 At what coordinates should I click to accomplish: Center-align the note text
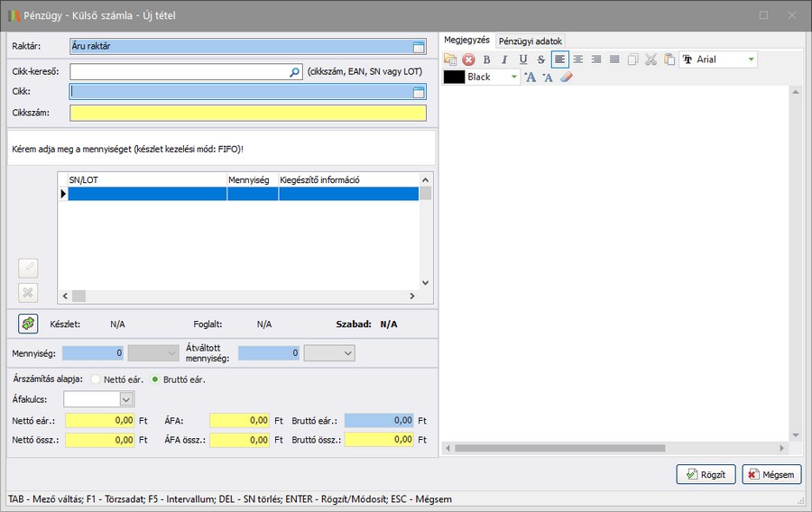(x=578, y=59)
